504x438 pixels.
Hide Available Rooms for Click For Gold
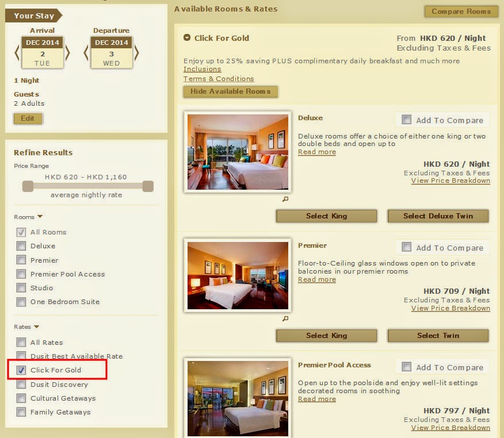(231, 91)
